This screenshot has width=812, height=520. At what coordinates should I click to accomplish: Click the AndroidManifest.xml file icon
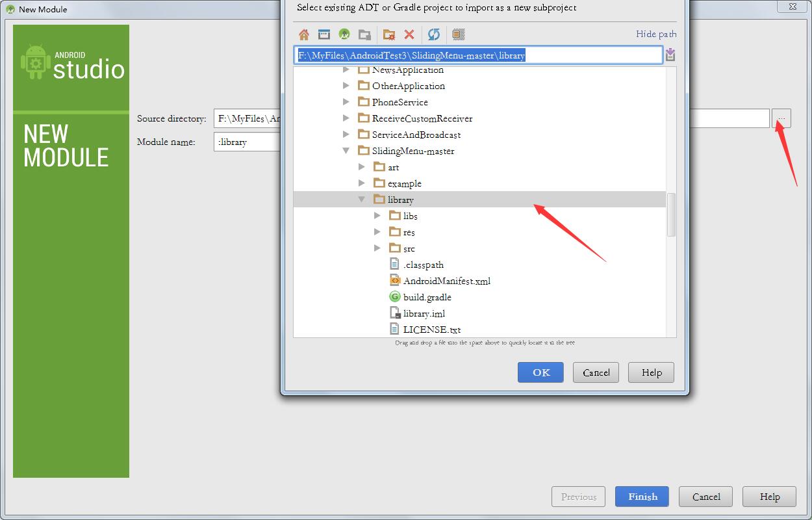pyautogui.click(x=394, y=280)
